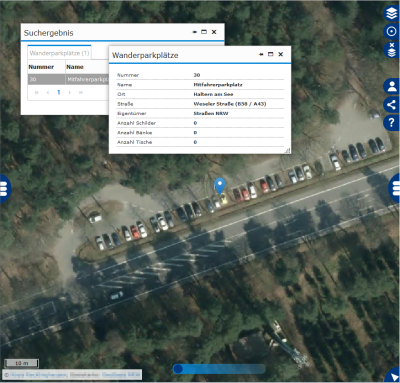Click the share map icon

point(392,104)
